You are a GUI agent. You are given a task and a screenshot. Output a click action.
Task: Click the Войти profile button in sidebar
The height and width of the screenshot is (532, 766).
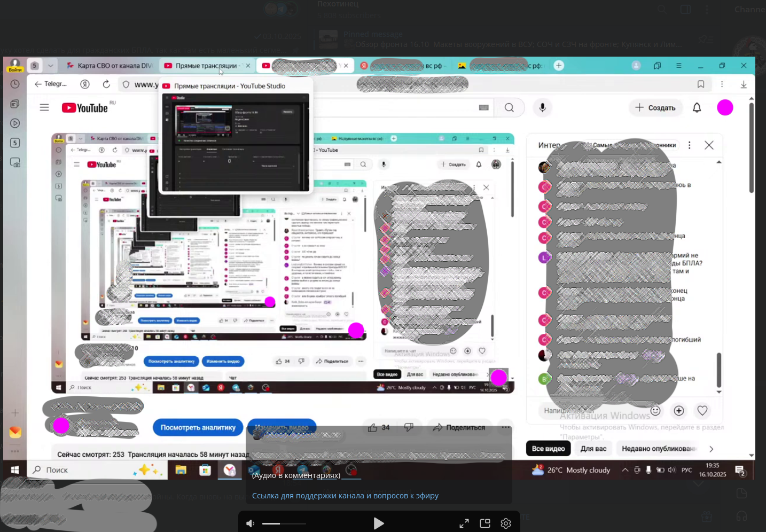[15, 65]
